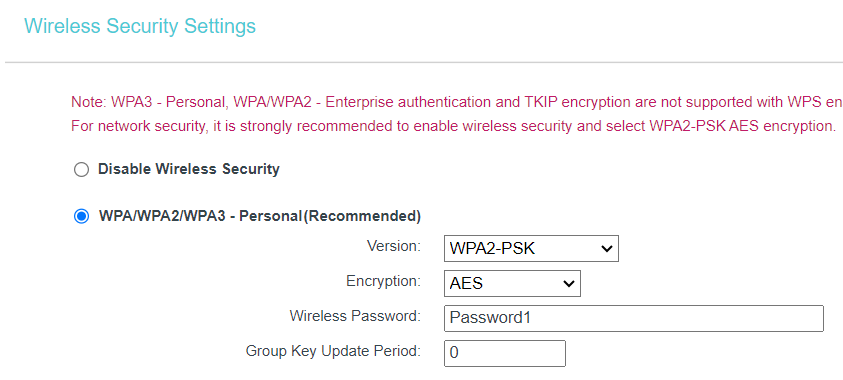The height and width of the screenshot is (380, 843).
Task: Click the Wireless Security Settings heading
Action: click(x=140, y=26)
